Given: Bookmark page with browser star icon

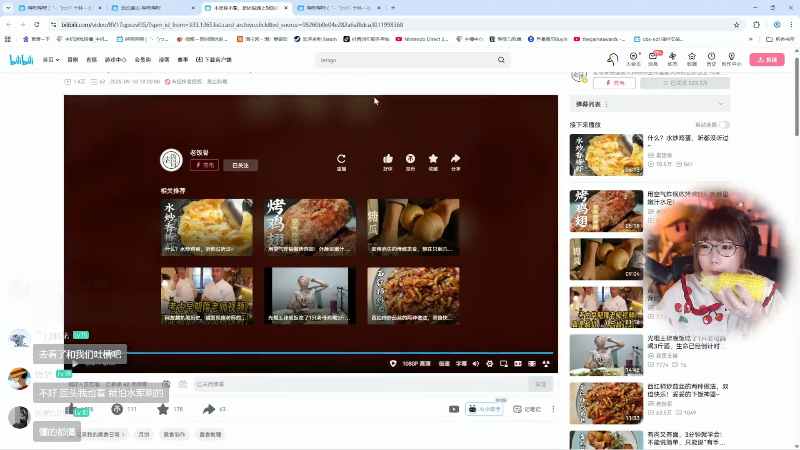Looking at the screenshot, I should [x=736, y=24].
